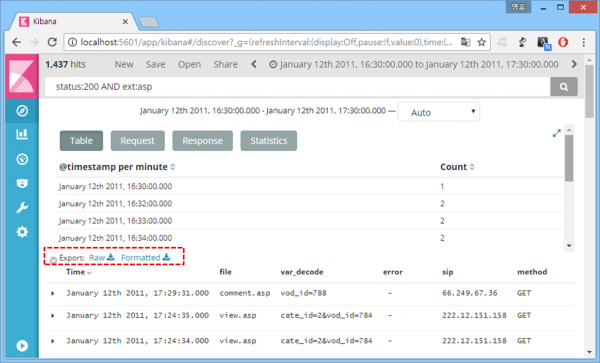
Task: Click the search magnifier button
Action: coord(564,87)
